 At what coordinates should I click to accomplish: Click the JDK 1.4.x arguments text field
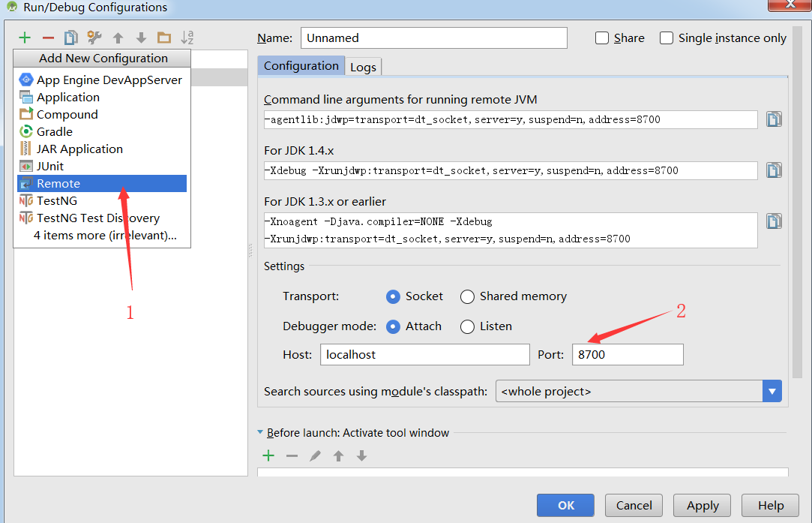point(511,170)
